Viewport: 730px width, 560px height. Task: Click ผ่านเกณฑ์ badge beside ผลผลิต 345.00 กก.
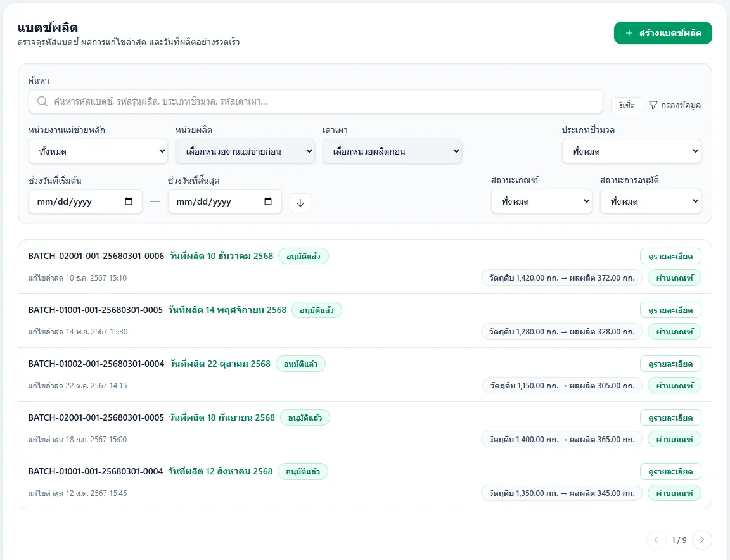675,493
